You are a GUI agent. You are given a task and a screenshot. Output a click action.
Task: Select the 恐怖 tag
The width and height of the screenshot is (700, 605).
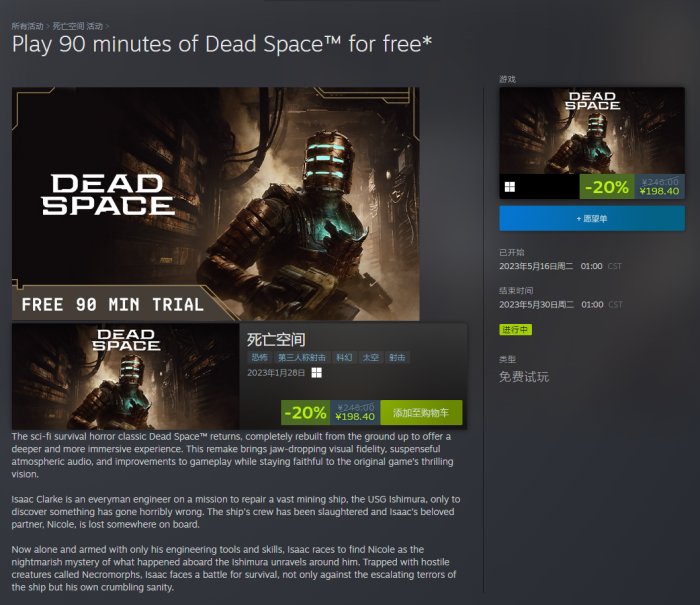(x=259, y=357)
